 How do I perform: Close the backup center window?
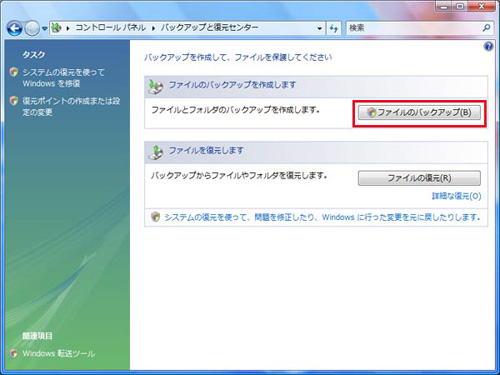point(481,7)
